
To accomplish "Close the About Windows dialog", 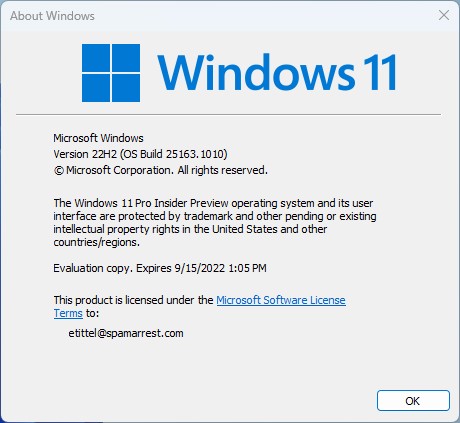I will [444, 15].
